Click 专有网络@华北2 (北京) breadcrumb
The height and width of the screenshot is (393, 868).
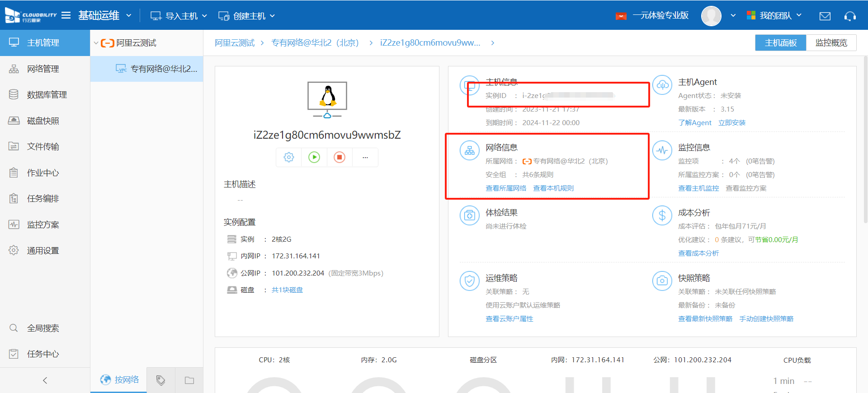(315, 43)
